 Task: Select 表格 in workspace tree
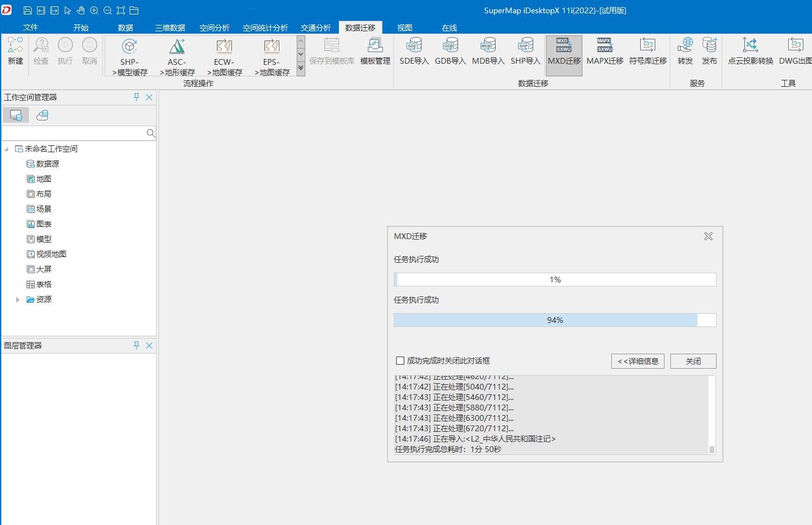click(39, 284)
